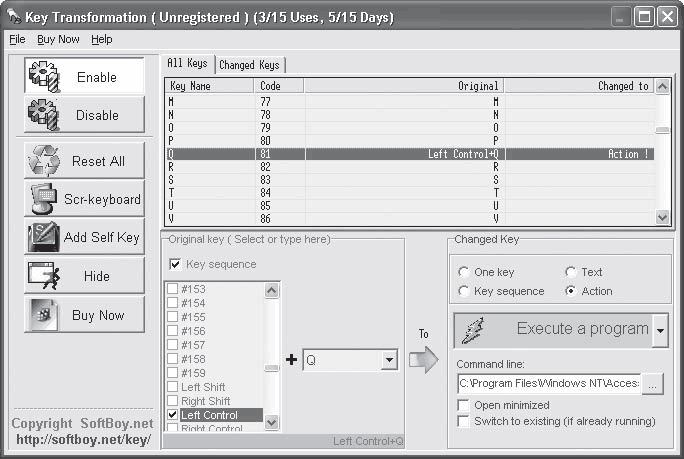This screenshot has width=684, height=459.
Task: Click the Hide running-man icon
Action: (44, 276)
